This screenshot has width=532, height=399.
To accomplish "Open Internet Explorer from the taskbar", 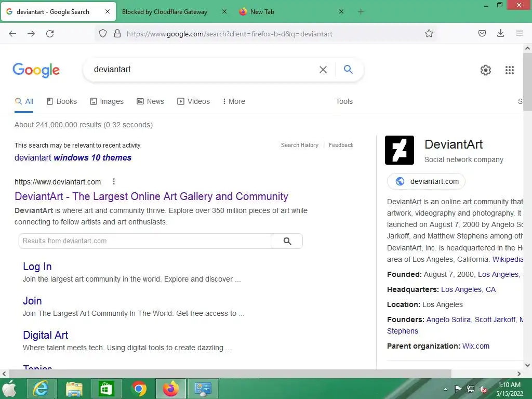I will tap(41, 389).
